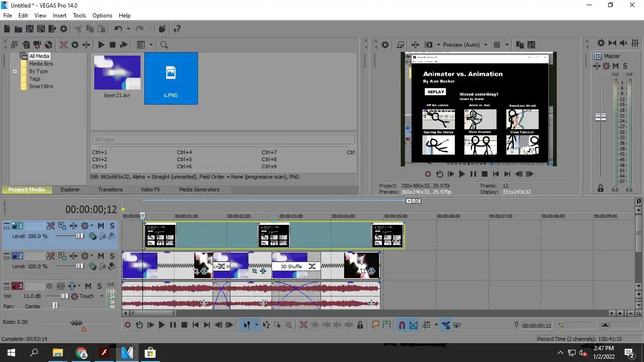This screenshot has width=644, height=362.
Task: Mute video track 1 with M button
Action: point(101,226)
